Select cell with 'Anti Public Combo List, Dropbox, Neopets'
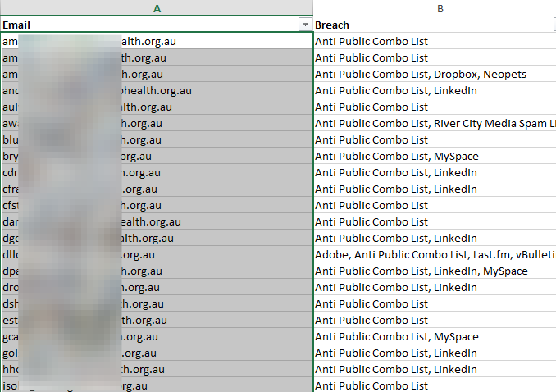 [x=435, y=74]
